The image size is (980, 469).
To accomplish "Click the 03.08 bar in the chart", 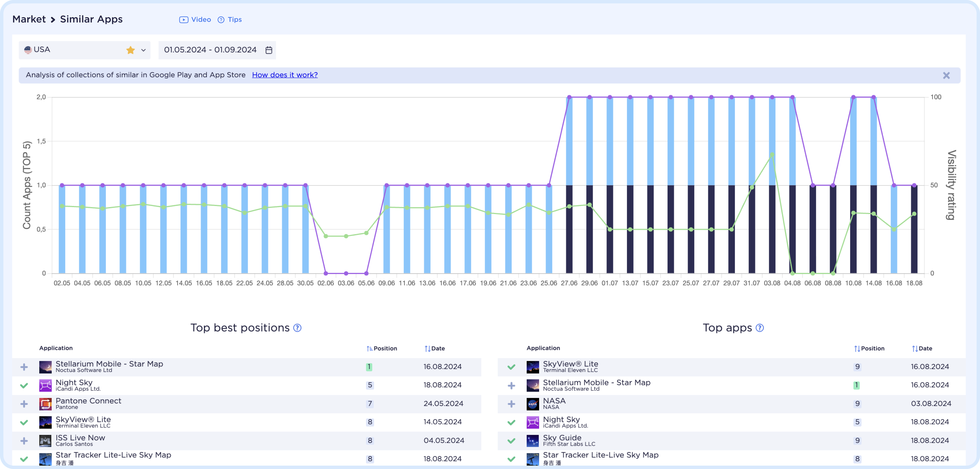I will pyautogui.click(x=772, y=185).
